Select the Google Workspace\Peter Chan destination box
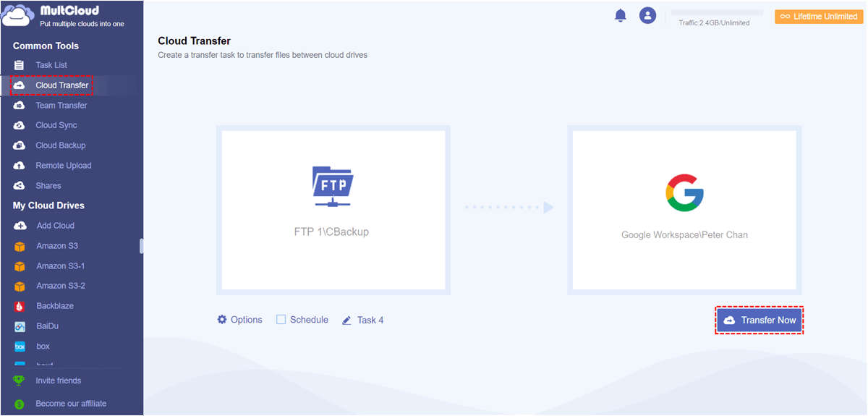The width and height of the screenshot is (868, 416). coord(684,211)
